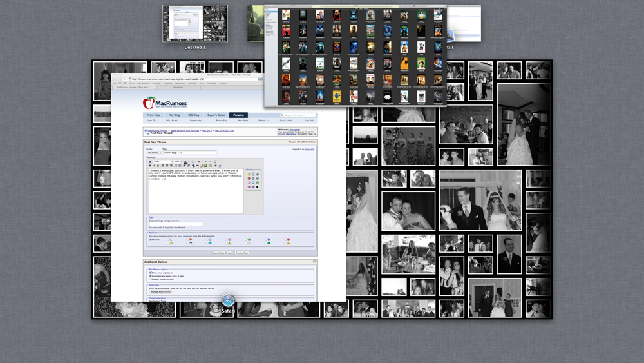Image resolution: width=644 pixels, height=363 pixels.
Task: Insert a hyperlink using the globe icon
Action: 193,166
